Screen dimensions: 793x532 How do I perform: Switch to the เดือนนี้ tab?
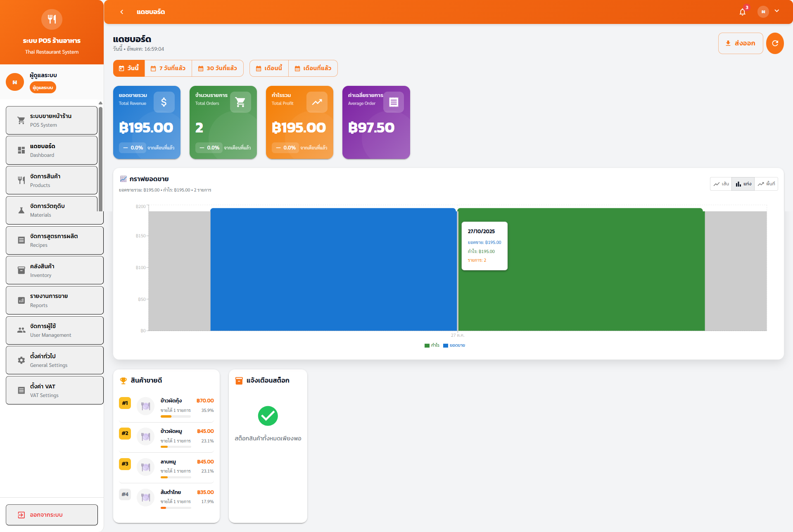[268, 68]
